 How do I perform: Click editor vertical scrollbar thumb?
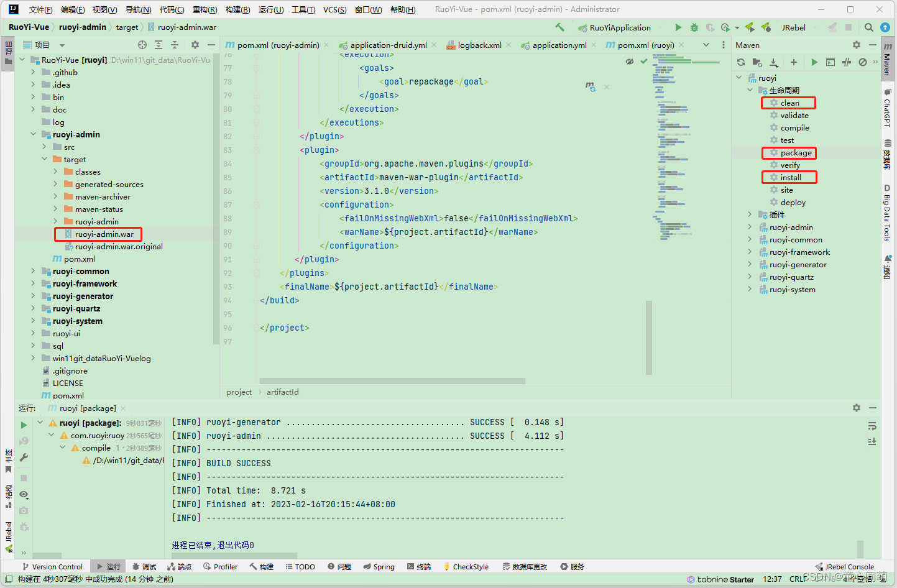(x=649, y=338)
